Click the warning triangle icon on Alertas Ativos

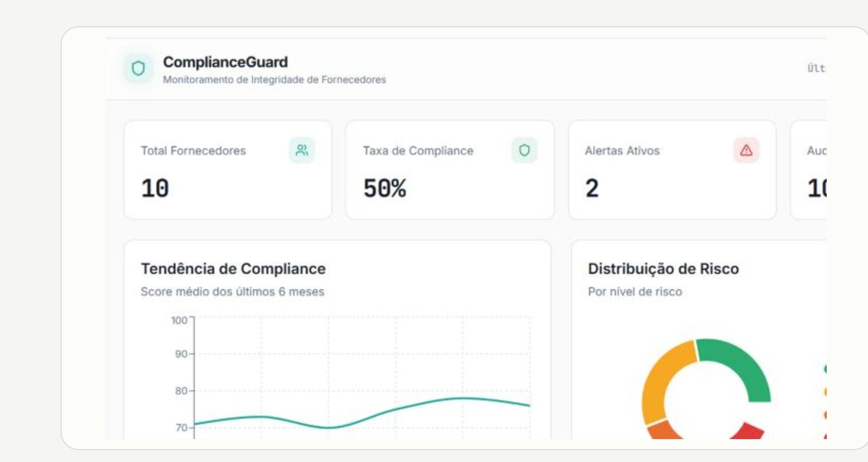pos(746,150)
